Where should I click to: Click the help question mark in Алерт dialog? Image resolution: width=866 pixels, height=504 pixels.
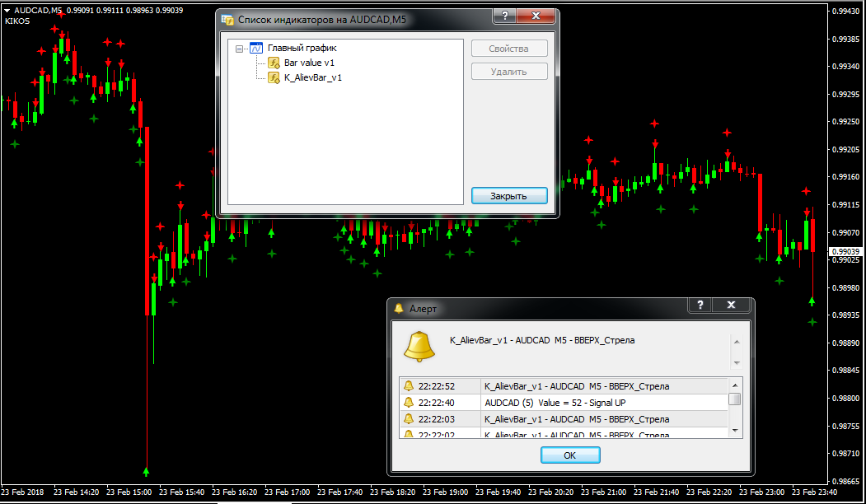point(700,306)
